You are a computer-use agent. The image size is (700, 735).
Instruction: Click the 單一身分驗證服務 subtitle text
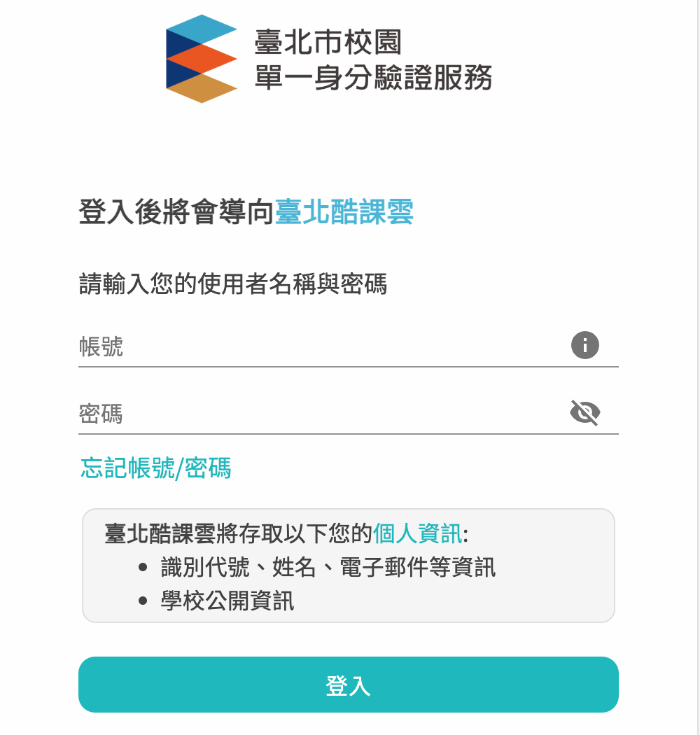[x=373, y=77]
